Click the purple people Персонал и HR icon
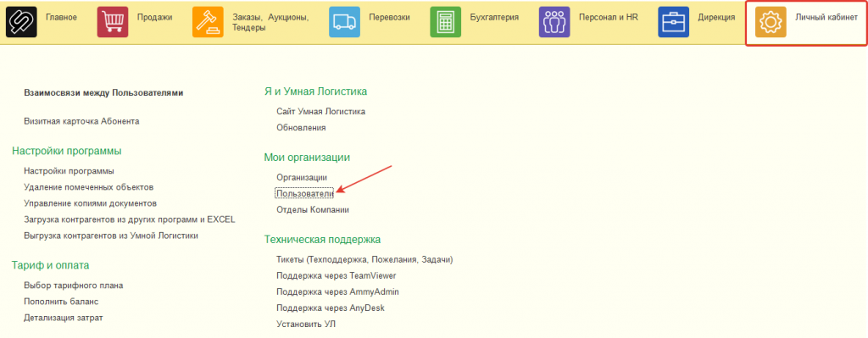This screenshot has width=868, height=338. 554,22
